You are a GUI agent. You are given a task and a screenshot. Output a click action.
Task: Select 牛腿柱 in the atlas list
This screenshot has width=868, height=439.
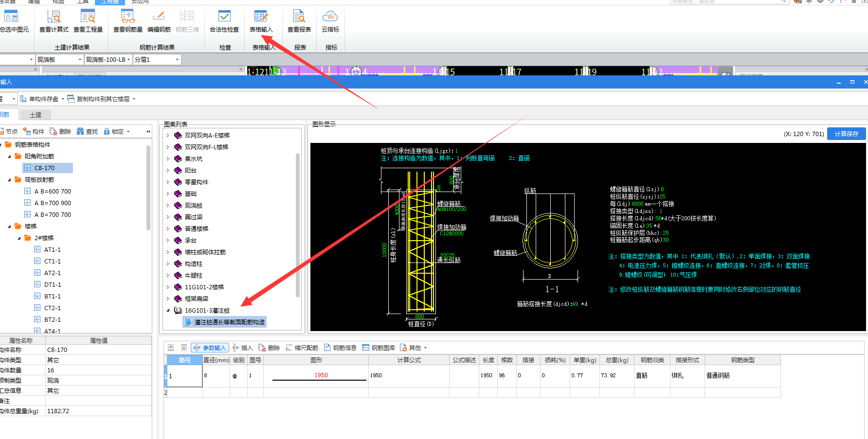tap(194, 276)
